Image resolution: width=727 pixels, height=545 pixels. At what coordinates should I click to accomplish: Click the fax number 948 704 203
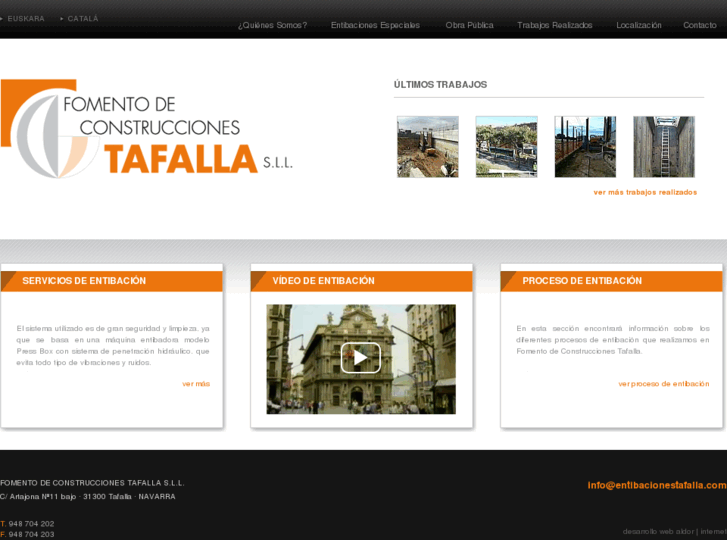[x=31, y=534]
